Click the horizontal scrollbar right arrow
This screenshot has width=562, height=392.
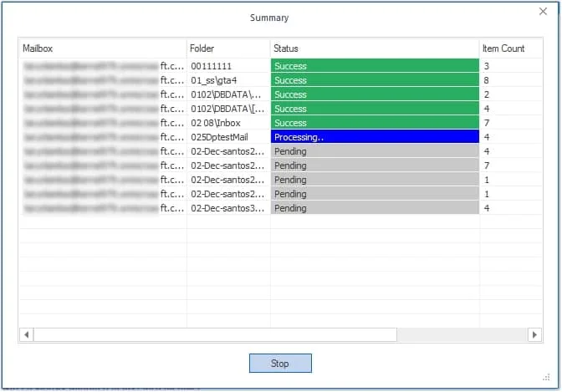(x=534, y=334)
